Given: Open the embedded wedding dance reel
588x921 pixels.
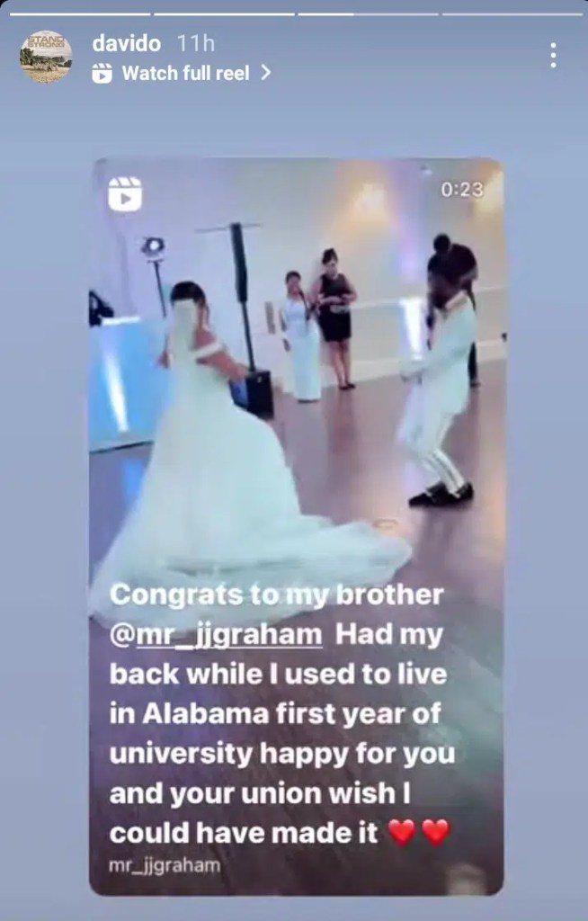Looking at the screenshot, I should click(296, 526).
